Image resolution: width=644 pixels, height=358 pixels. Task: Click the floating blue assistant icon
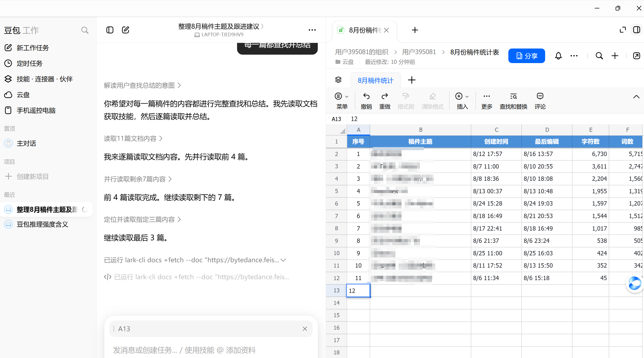pos(635,283)
